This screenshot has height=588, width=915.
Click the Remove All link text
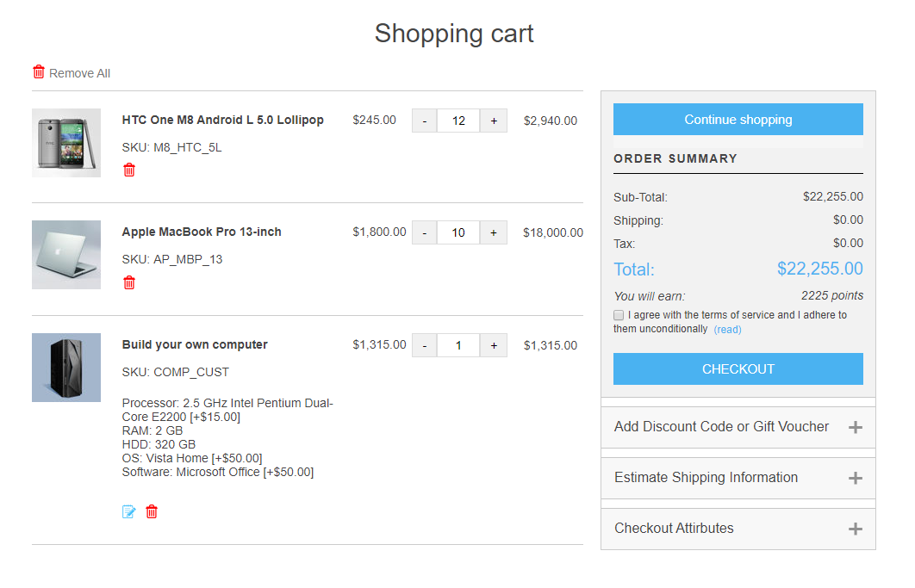tap(79, 73)
